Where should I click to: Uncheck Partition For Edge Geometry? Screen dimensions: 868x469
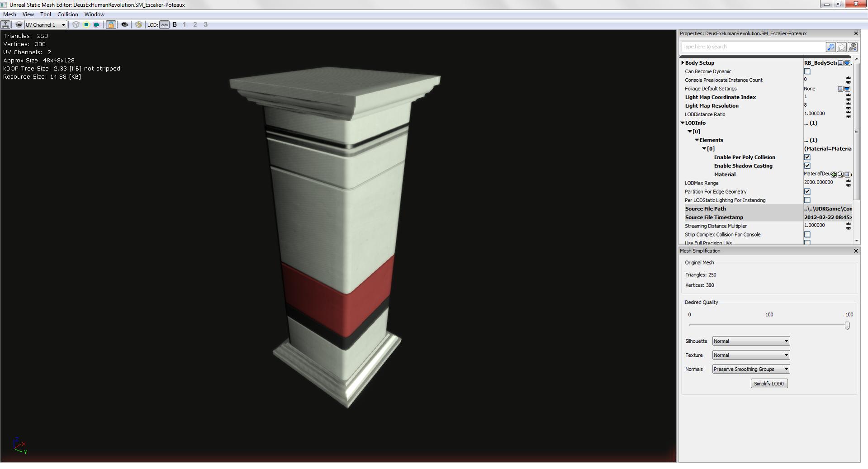807,191
